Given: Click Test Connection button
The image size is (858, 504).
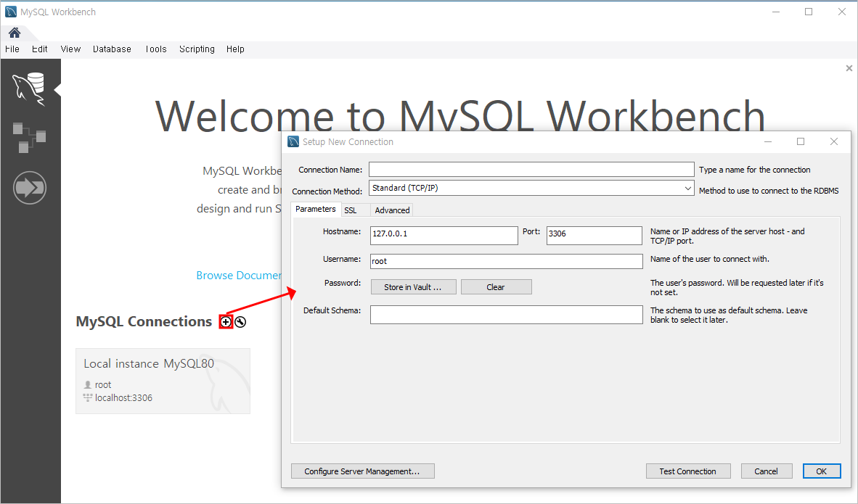Looking at the screenshot, I should click(688, 471).
